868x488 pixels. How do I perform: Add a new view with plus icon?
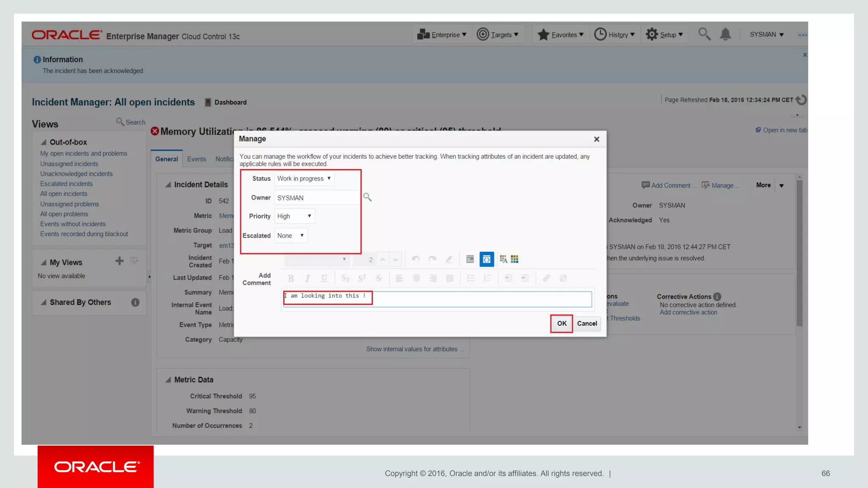pos(119,261)
